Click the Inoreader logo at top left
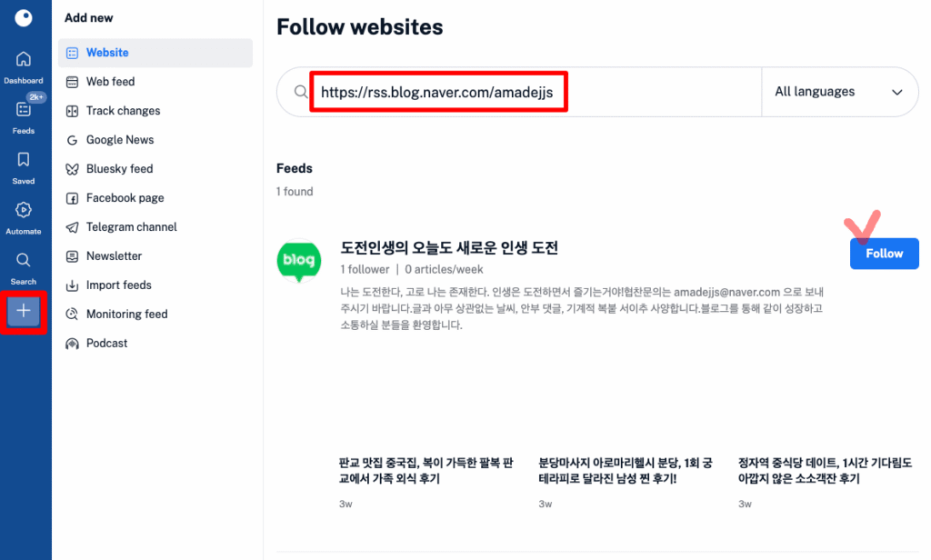This screenshot has width=931, height=560. point(24,18)
